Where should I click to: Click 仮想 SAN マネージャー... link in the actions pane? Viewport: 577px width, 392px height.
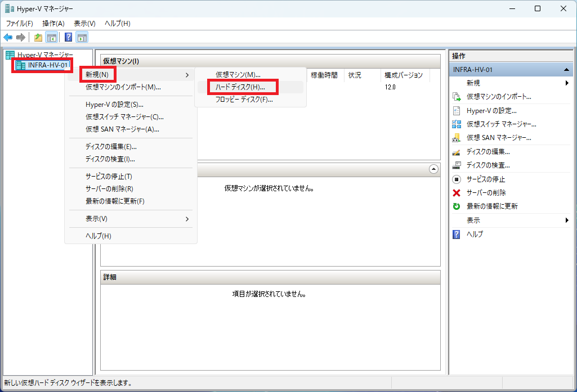[499, 138]
